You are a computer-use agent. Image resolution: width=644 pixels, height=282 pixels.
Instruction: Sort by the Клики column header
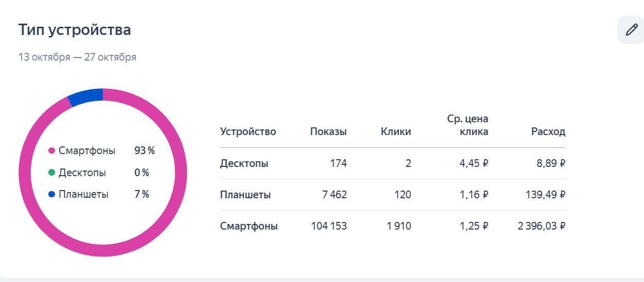[396, 131]
